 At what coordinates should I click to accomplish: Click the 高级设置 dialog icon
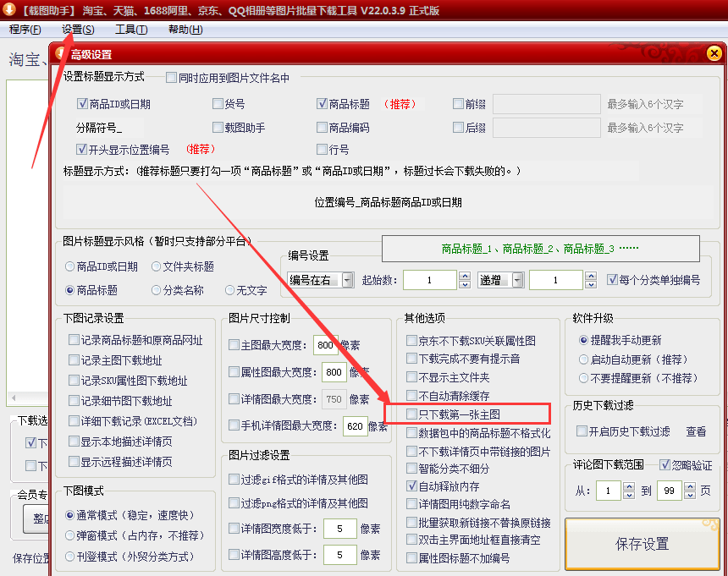point(60,54)
